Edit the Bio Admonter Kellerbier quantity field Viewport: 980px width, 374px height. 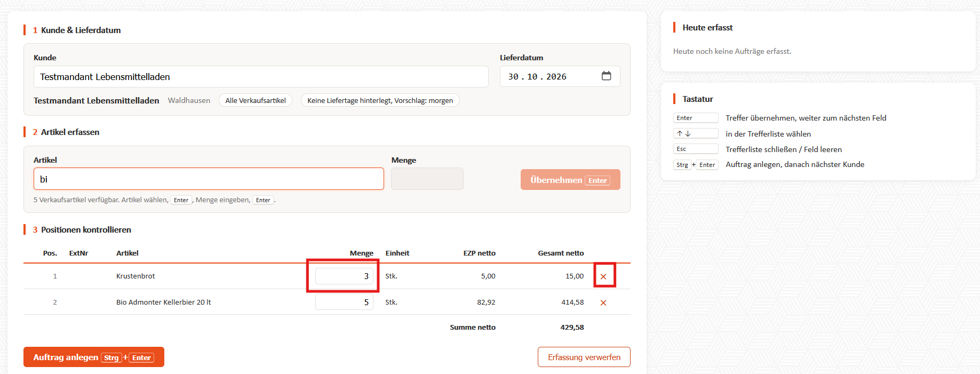click(344, 302)
